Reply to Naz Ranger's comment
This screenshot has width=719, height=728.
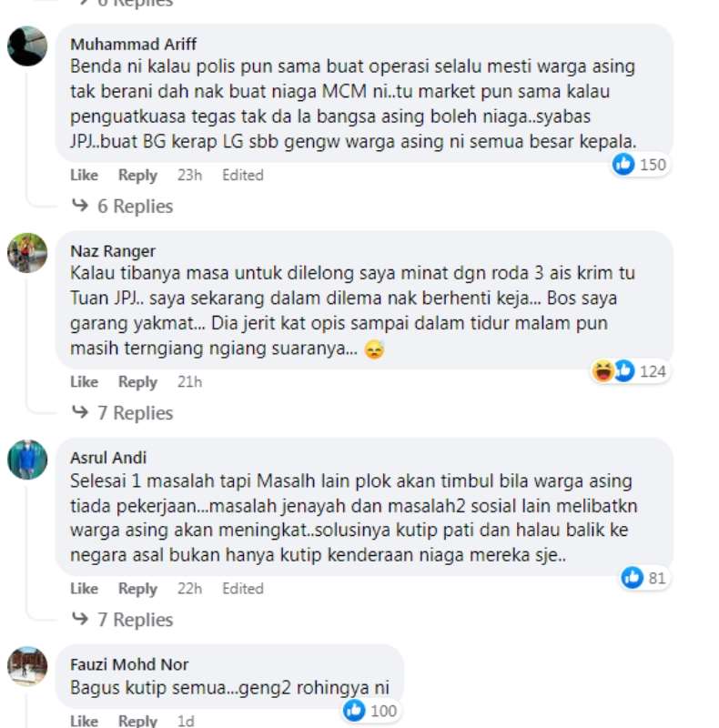(137, 382)
